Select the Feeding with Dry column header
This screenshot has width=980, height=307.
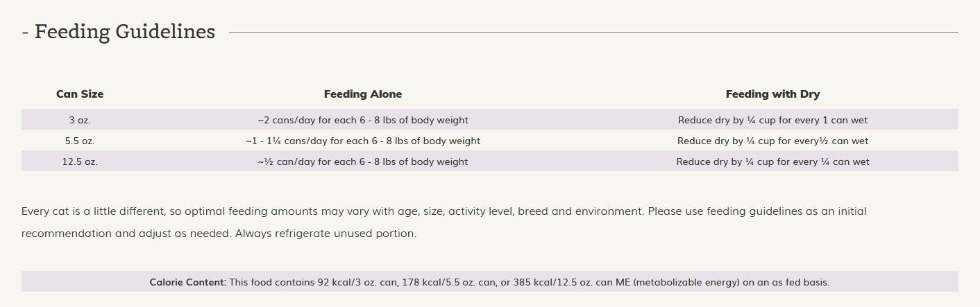click(x=772, y=94)
